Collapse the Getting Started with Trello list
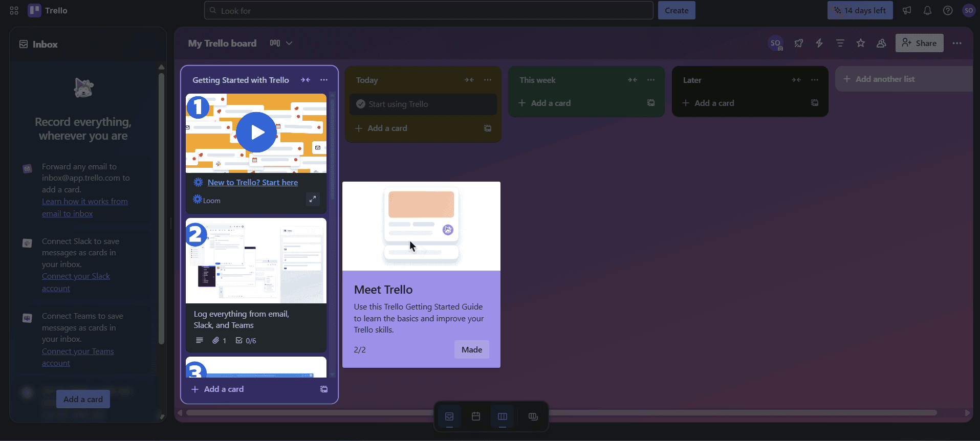Image resolution: width=980 pixels, height=441 pixels. [306, 80]
